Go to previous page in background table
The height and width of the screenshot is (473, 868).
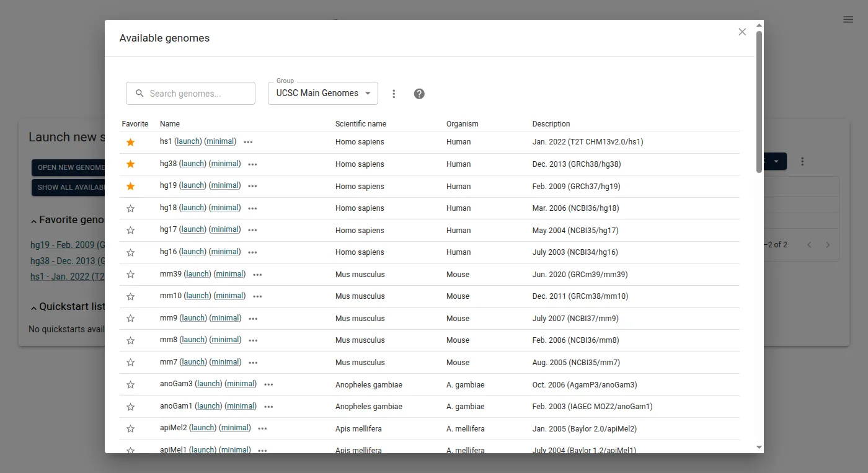(x=809, y=245)
